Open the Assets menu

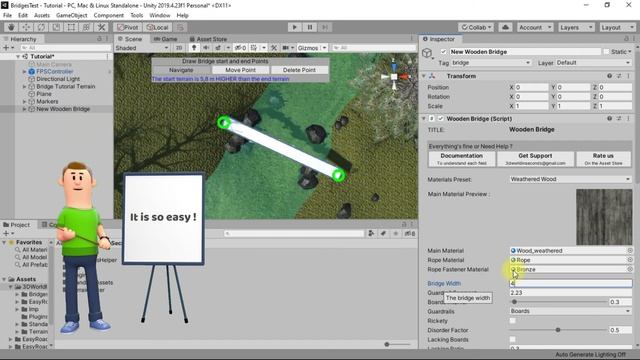pyautogui.click(x=42, y=16)
